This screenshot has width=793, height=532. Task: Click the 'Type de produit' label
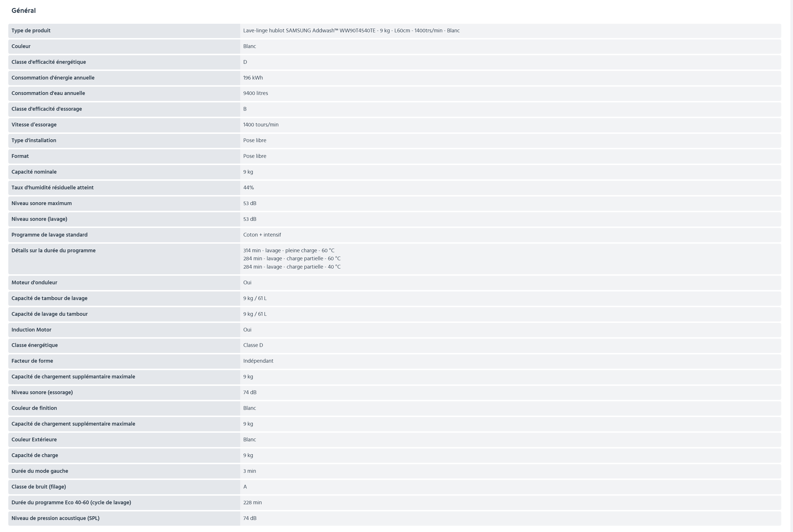(31, 31)
